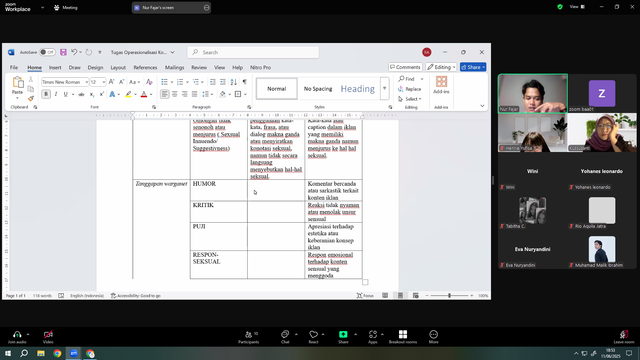
Task: Open the Change Case Aa dropdown
Action: tap(134, 82)
